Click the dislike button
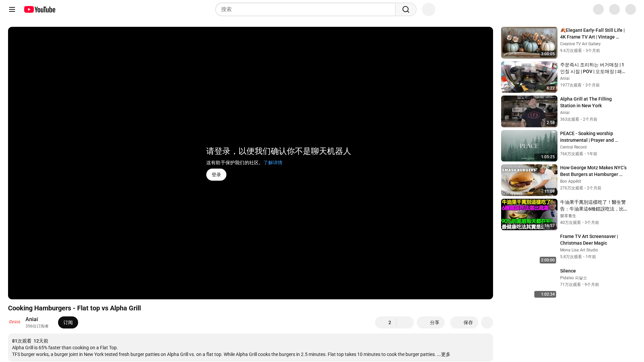The width and height of the screenshot is (644, 362). (x=405, y=322)
